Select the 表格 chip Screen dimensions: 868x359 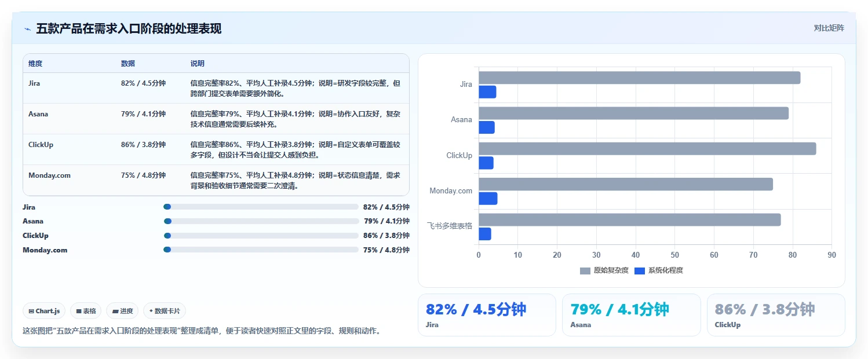click(x=86, y=311)
